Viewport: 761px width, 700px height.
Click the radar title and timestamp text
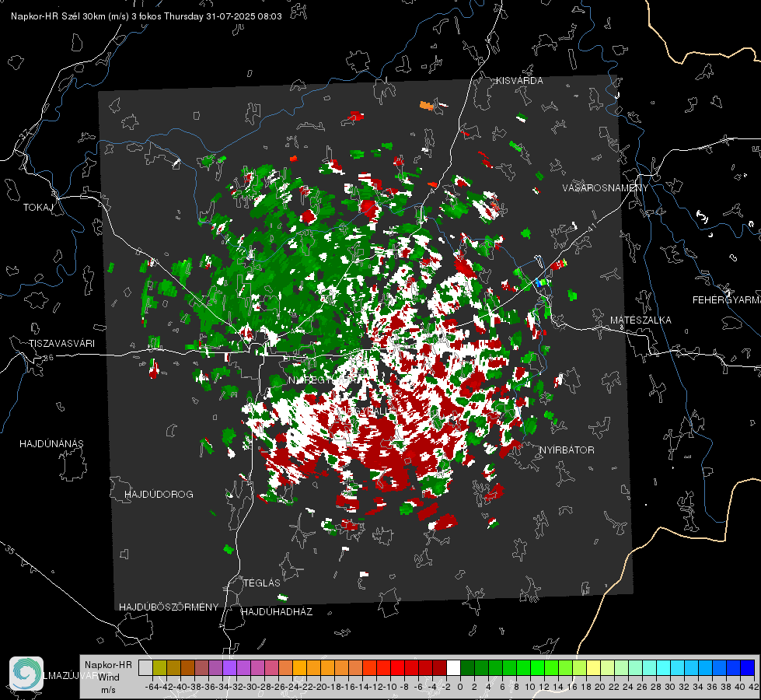tap(146, 16)
